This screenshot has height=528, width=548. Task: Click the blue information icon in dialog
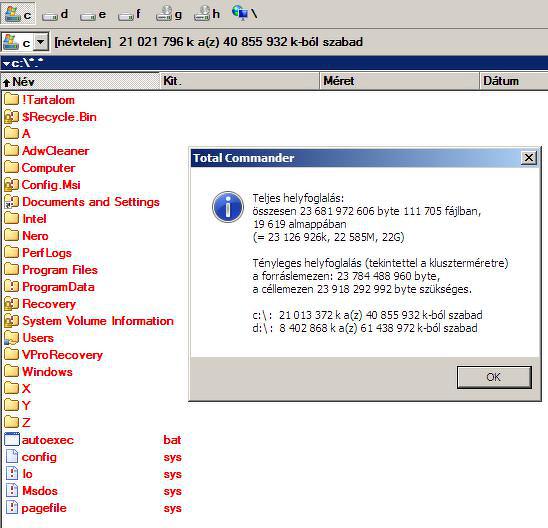[228, 207]
